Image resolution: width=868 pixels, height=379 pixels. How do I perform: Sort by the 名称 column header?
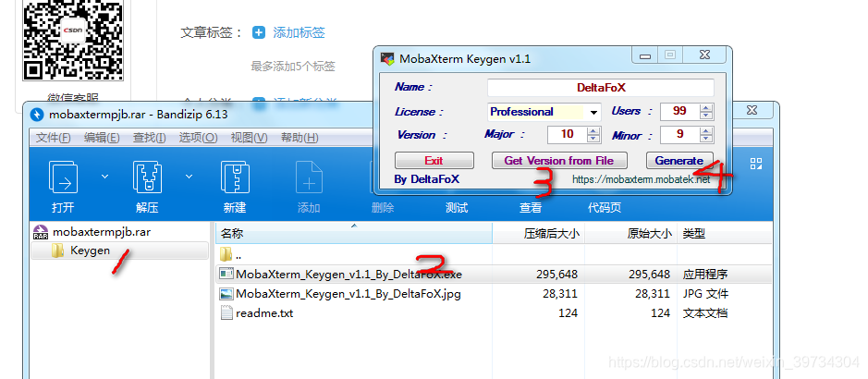coord(354,234)
